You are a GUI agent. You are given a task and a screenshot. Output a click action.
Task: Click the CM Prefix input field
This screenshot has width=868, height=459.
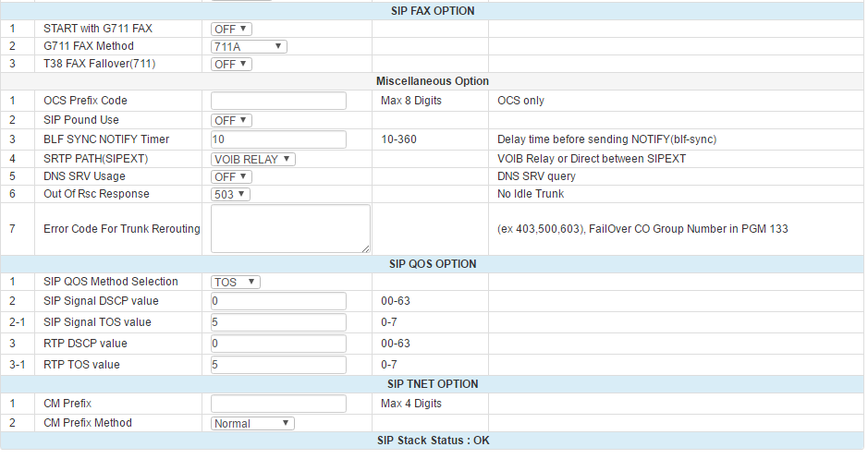click(278, 404)
